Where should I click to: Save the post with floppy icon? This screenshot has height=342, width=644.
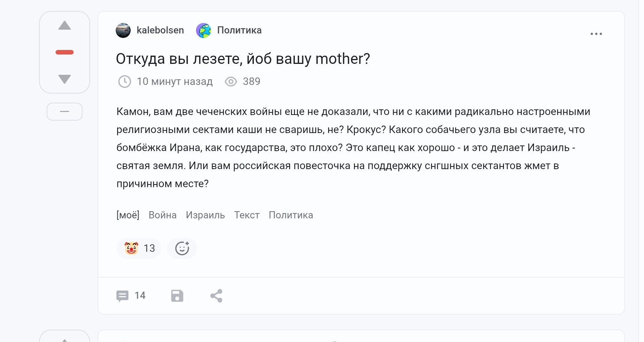177,296
